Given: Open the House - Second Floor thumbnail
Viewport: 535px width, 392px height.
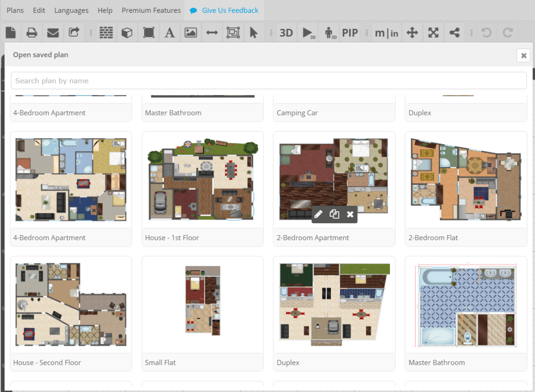Looking at the screenshot, I should tap(71, 304).
